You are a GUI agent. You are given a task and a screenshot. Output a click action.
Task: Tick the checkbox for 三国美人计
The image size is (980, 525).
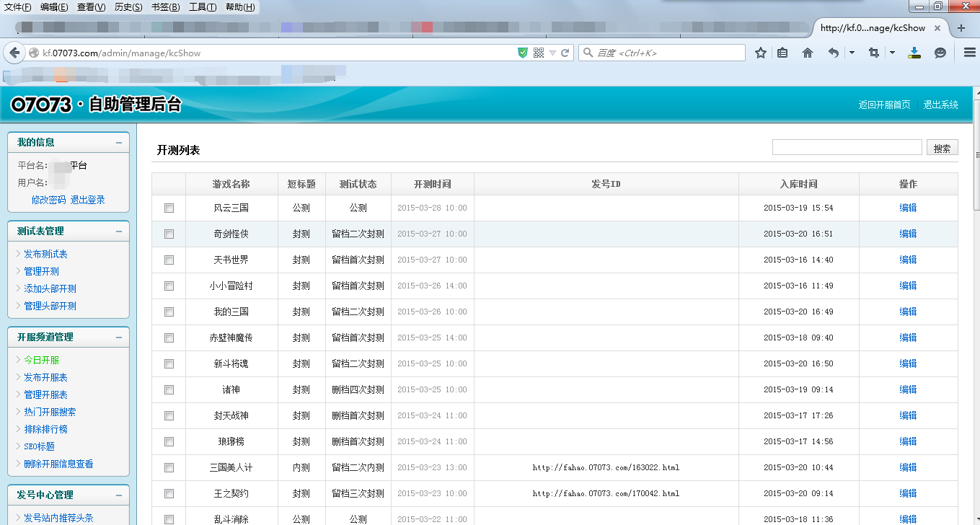[x=169, y=467]
